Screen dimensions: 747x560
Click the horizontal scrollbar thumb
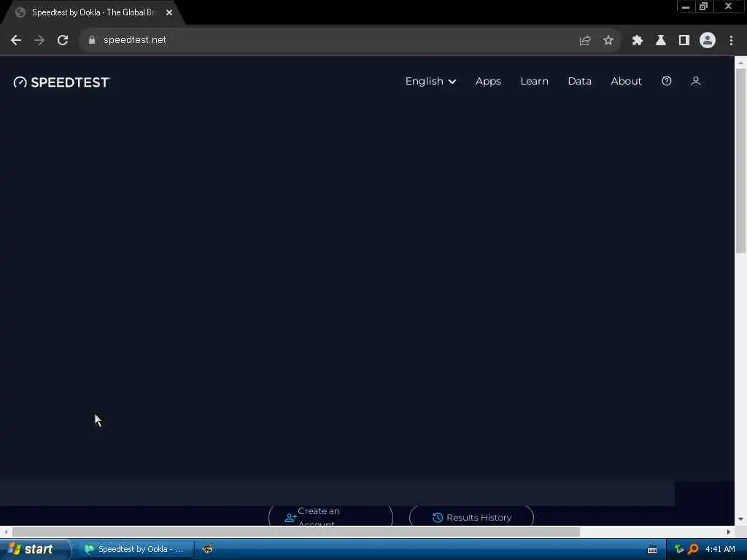coord(296,532)
